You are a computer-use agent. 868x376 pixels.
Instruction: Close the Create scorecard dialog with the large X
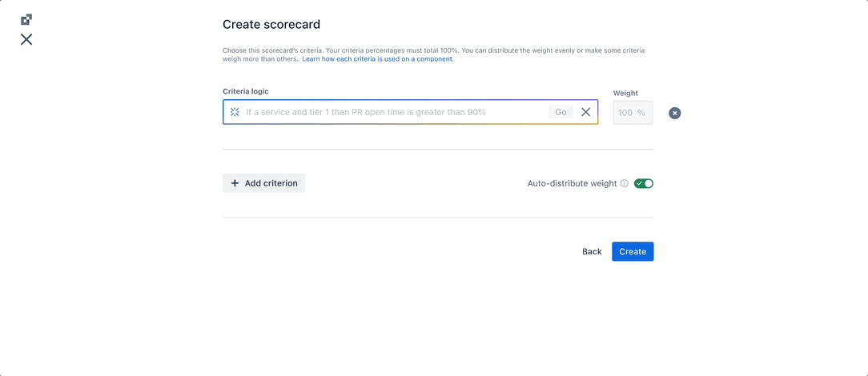(x=26, y=39)
